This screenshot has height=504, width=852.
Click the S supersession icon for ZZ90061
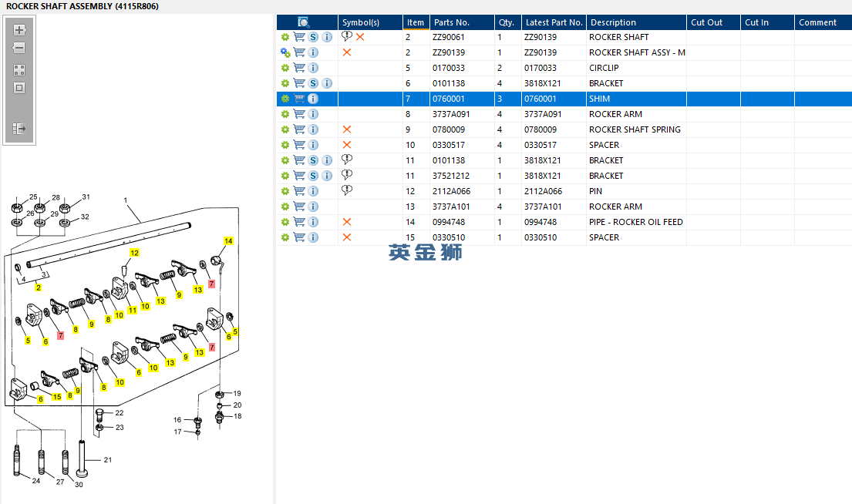(x=313, y=37)
